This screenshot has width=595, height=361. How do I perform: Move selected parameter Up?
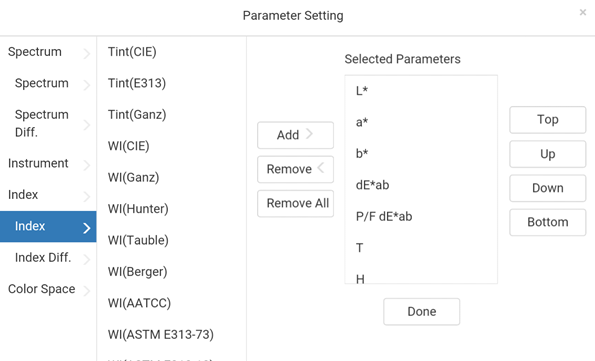coord(548,154)
